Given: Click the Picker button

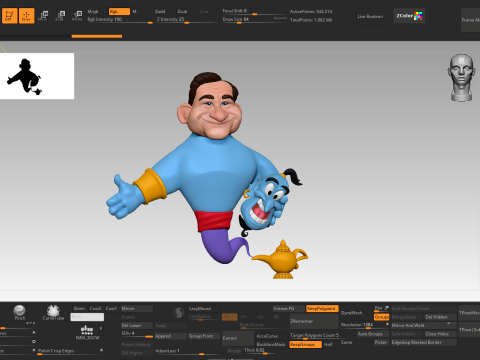Looking at the screenshot, I should tap(380, 342).
